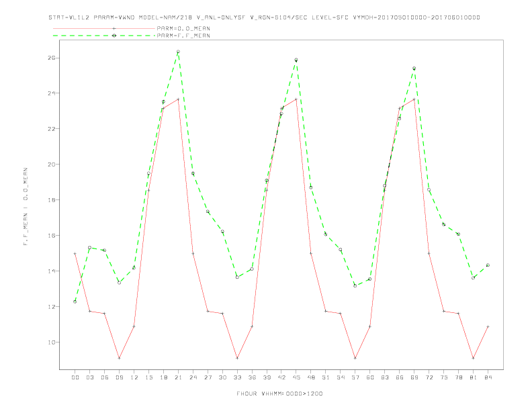This screenshot has width=532, height=411.
Task: Click x-axis tick label 57
Action: coord(355,377)
